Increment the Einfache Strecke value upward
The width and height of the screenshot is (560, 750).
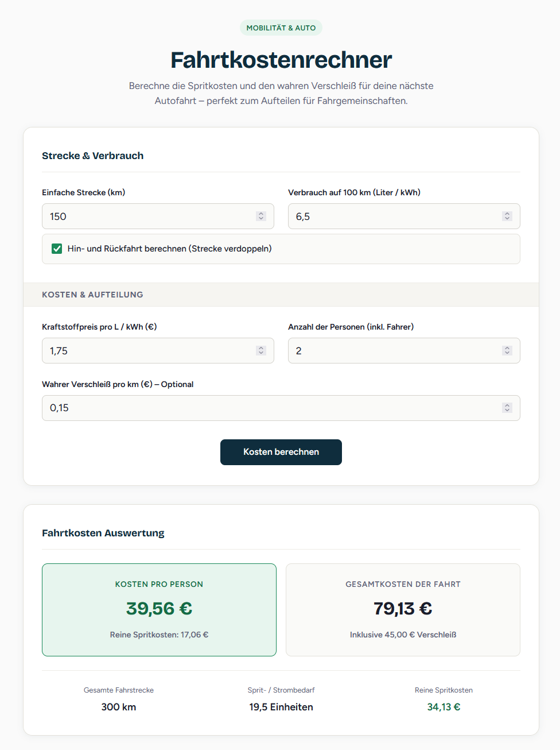pos(261,213)
